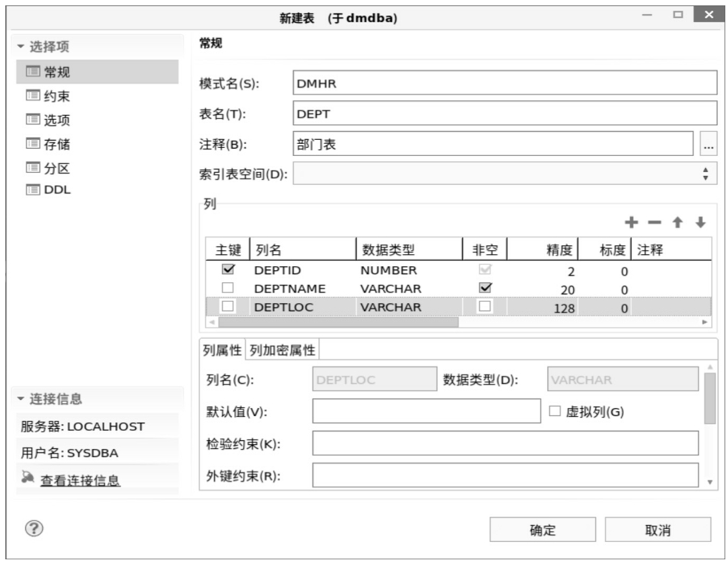Toggle primary key checkbox for DEPTNAME
The width and height of the screenshot is (728, 562).
point(227,288)
